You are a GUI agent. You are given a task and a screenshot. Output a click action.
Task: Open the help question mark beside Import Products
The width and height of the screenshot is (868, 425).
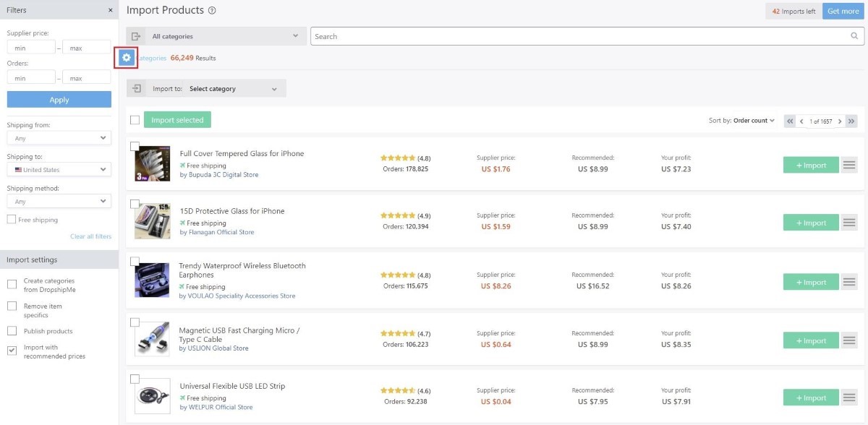(x=212, y=11)
